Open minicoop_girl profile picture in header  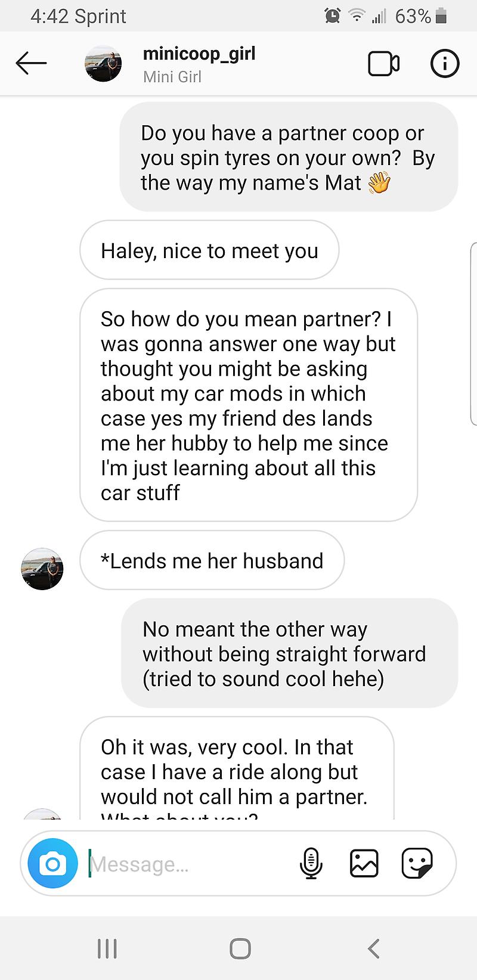(x=103, y=63)
